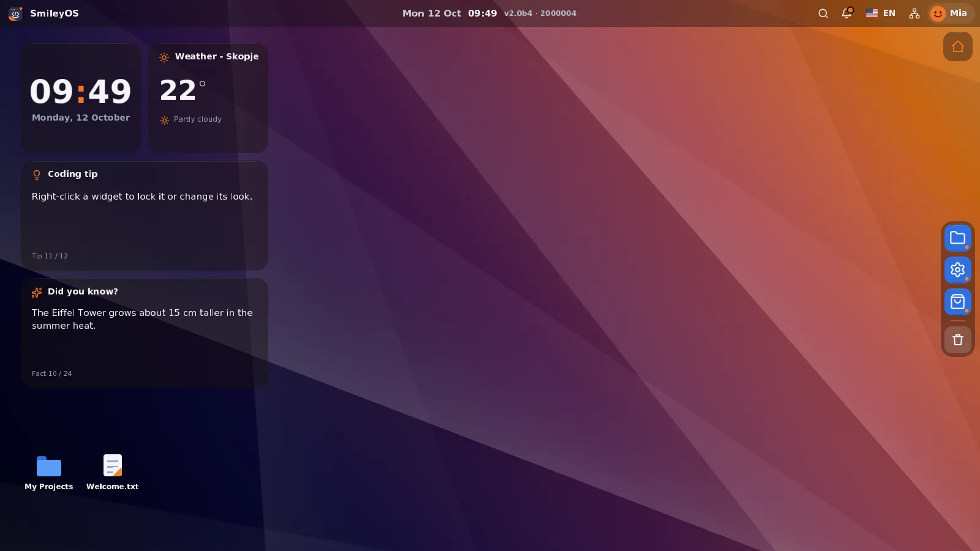Click the search magnifier icon
980x551 pixels.
click(x=823, y=13)
